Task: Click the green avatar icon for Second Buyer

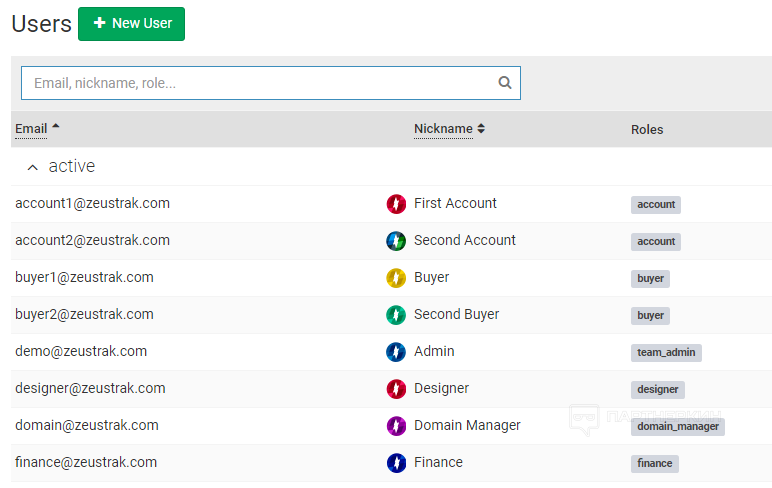Action: (396, 315)
